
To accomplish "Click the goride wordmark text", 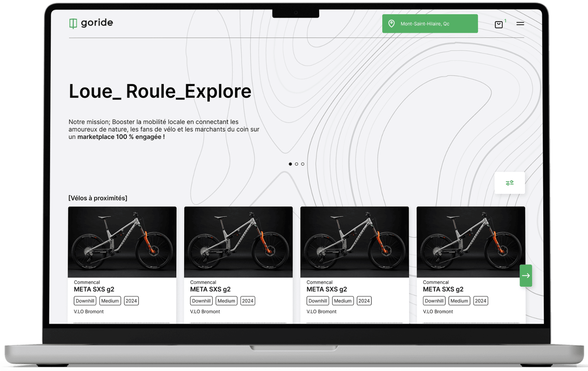I will [97, 23].
